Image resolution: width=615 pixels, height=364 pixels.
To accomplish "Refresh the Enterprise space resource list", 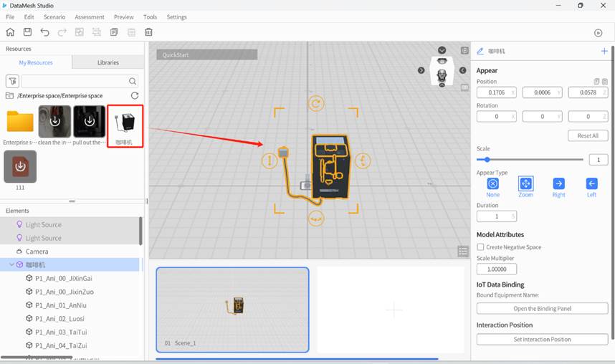I will point(135,95).
